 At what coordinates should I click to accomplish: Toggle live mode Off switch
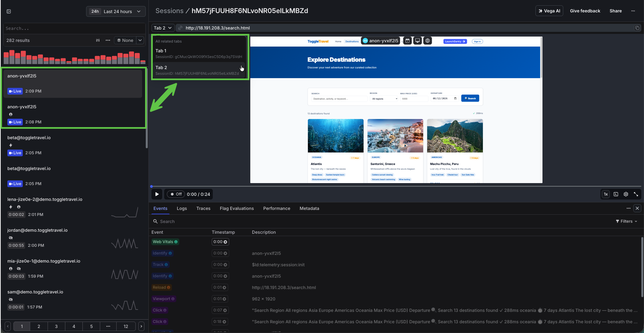point(176,194)
